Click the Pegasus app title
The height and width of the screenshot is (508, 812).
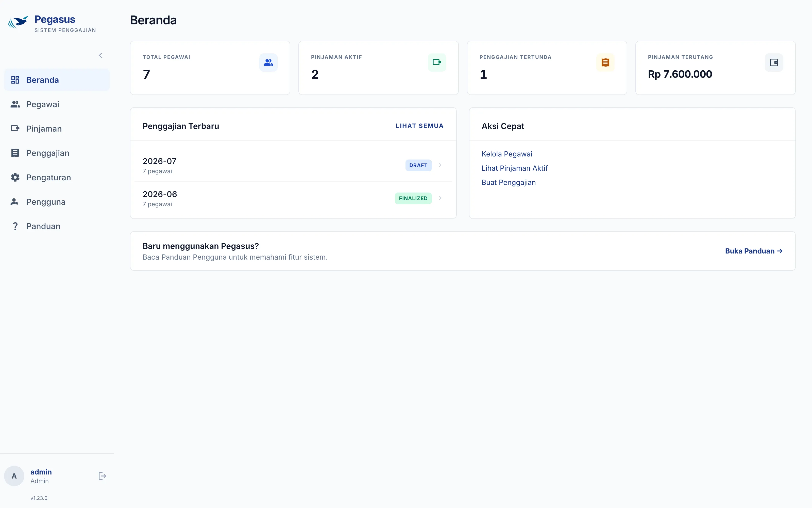55,20
